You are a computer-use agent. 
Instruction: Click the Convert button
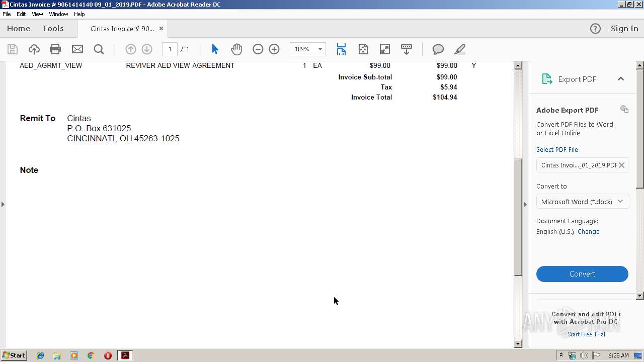click(x=582, y=274)
